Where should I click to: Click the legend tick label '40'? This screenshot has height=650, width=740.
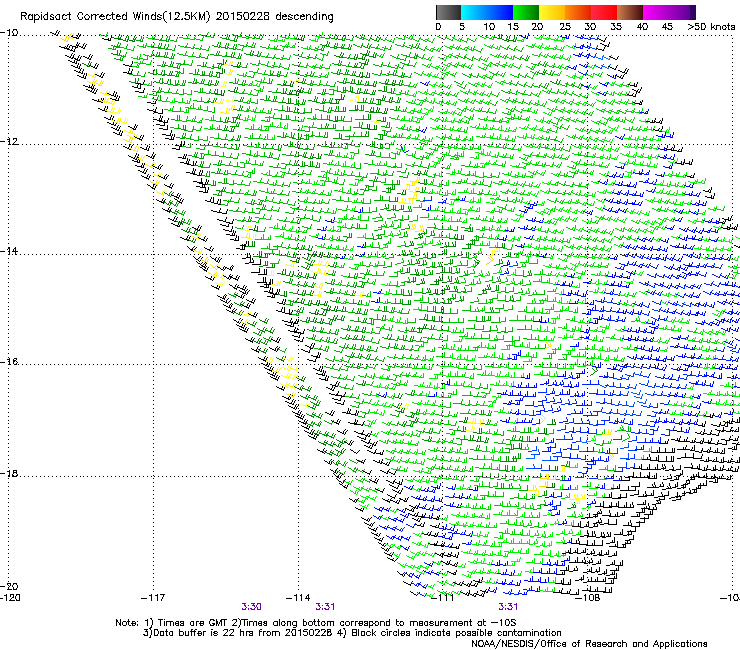(x=642, y=26)
